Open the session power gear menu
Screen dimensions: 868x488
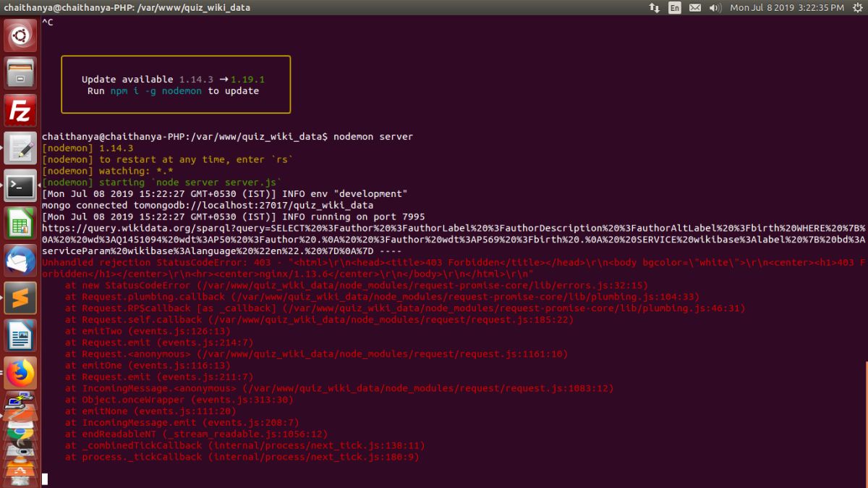coord(856,7)
